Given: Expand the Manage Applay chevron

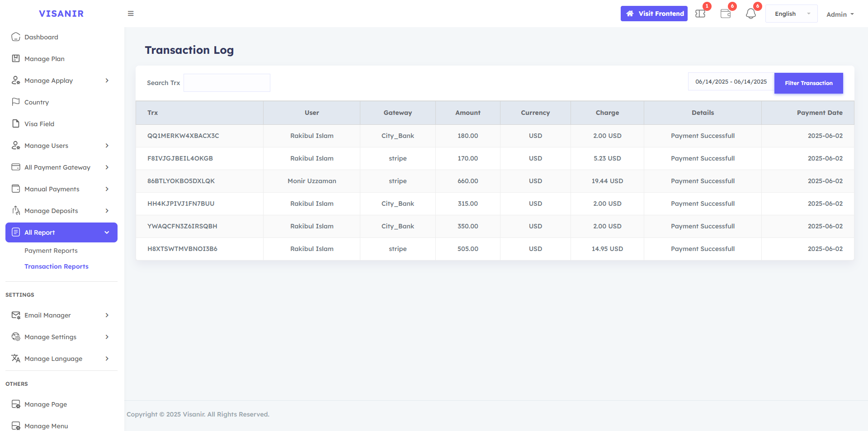Looking at the screenshot, I should tap(107, 81).
